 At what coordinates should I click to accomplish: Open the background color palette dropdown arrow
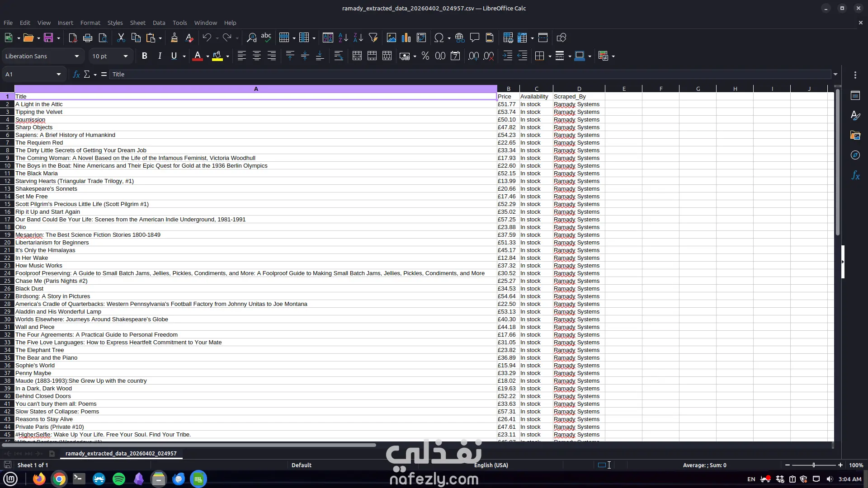tap(227, 56)
